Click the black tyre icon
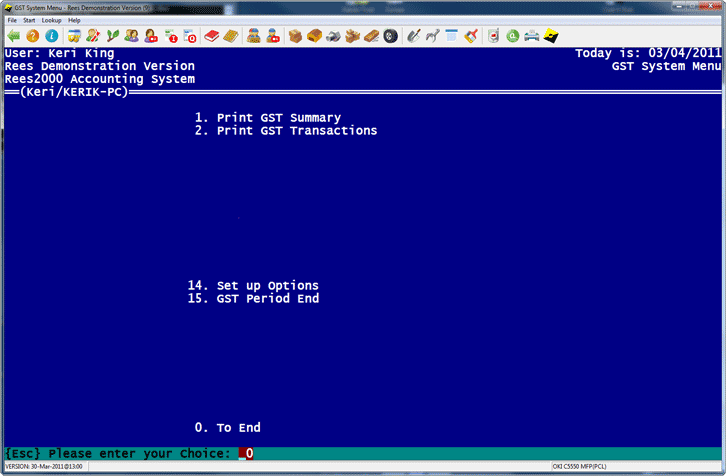 click(390, 36)
